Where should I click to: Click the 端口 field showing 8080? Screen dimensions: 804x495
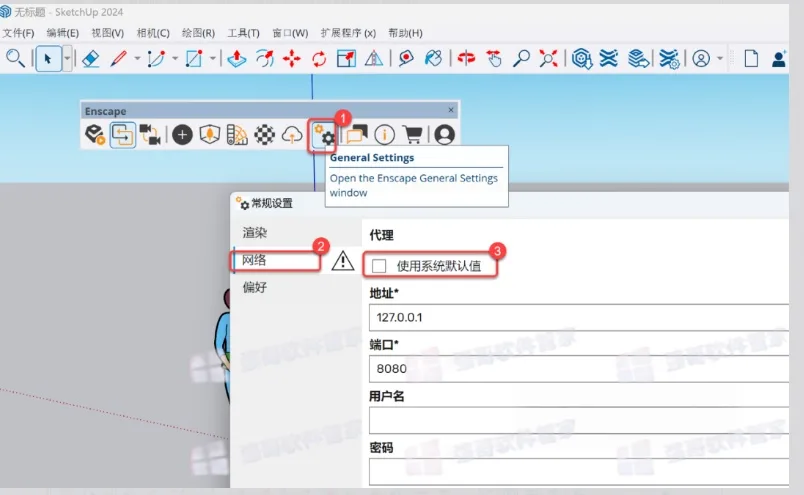coord(578,368)
